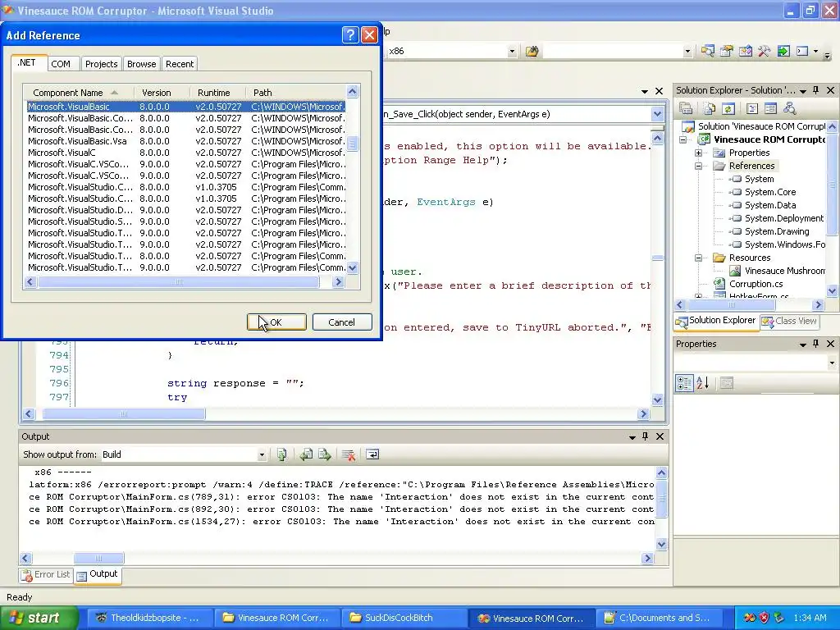Open Solution Explorer window position dropdown arrow
The height and width of the screenshot is (630, 840).
[x=803, y=91]
